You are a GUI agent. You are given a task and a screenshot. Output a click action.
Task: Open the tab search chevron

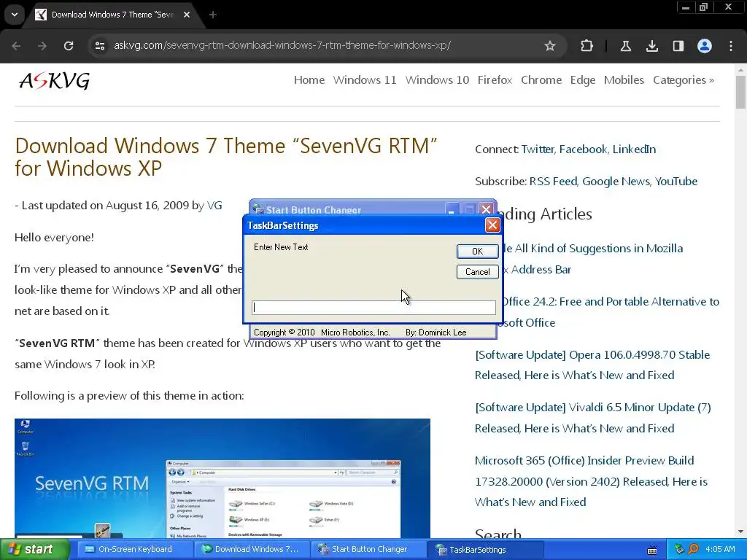(15, 15)
